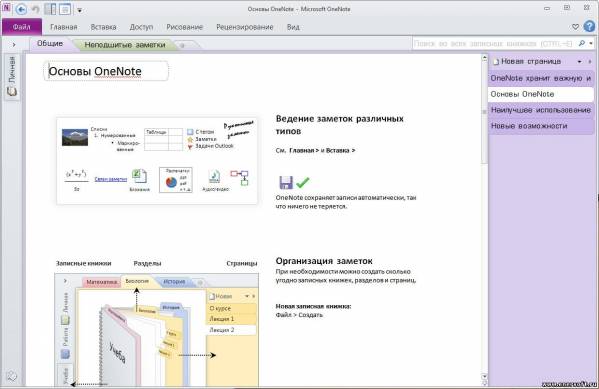Open the Рецензирование ribbon tab
Screen dimensions: 599x389
click(244, 27)
